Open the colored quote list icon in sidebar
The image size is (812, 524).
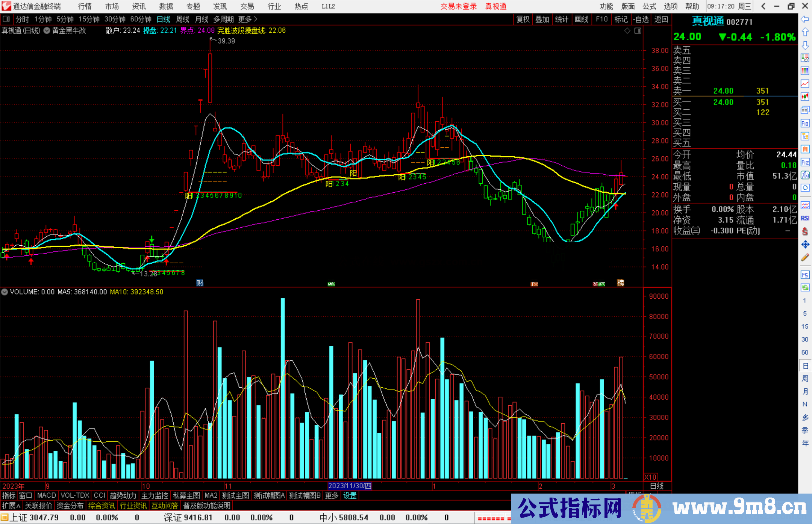[x=805, y=58]
